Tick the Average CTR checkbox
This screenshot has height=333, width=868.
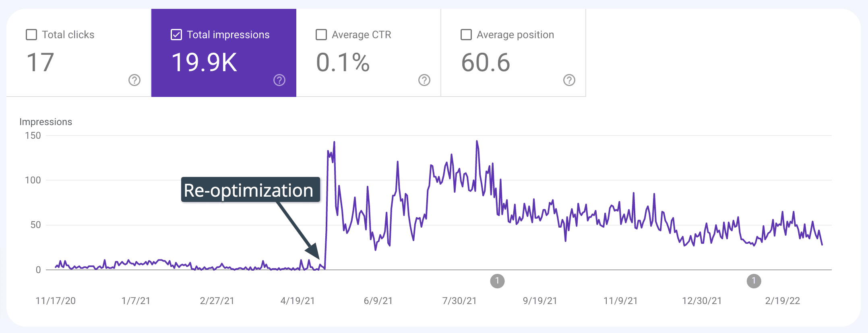(321, 35)
